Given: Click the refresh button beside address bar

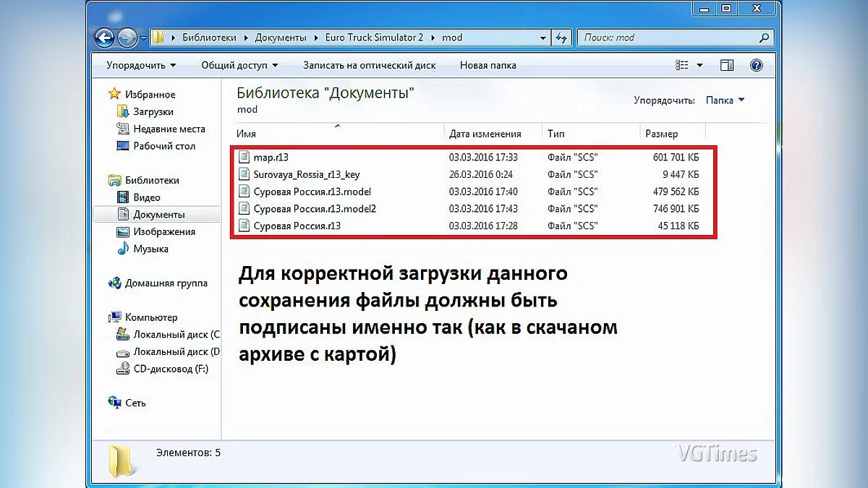Looking at the screenshot, I should point(561,38).
